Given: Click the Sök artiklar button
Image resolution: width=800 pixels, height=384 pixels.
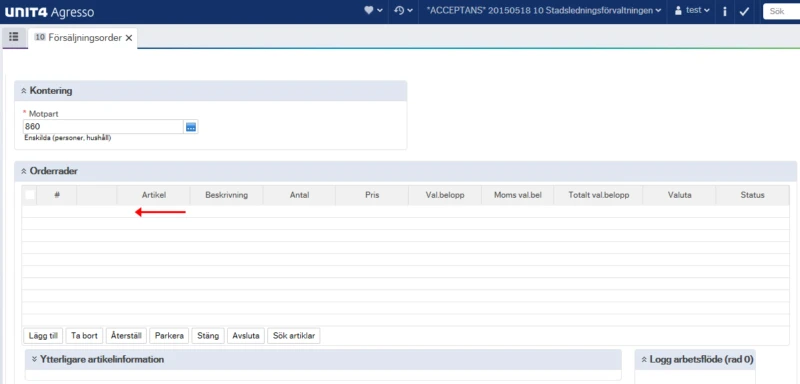Looking at the screenshot, I should tap(294, 336).
